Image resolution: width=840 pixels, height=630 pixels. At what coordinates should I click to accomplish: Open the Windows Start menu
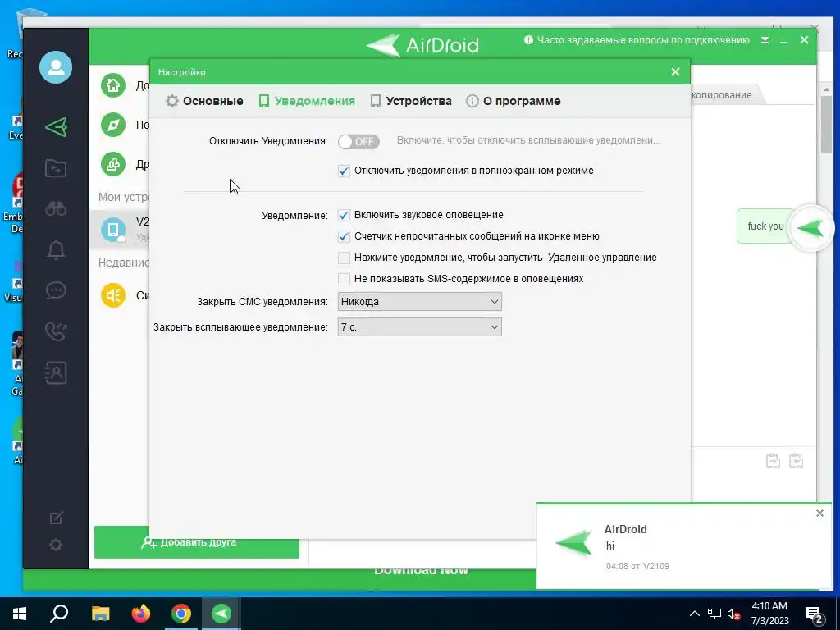(x=20, y=614)
